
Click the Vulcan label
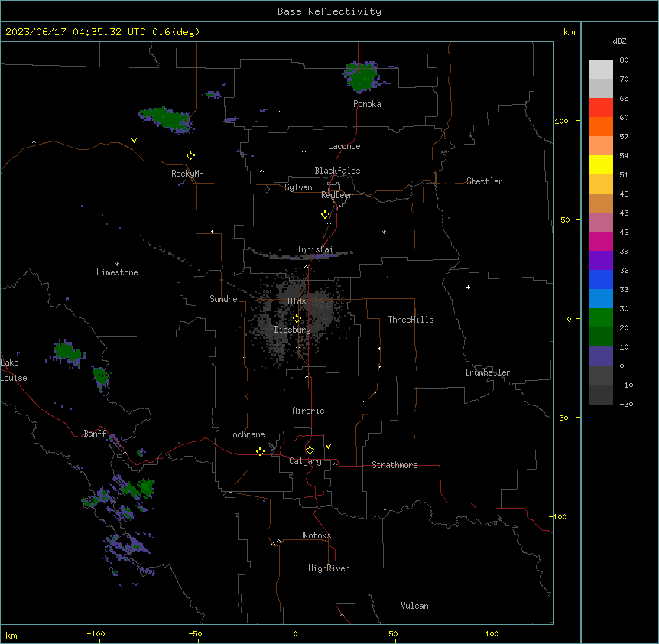tap(414, 606)
